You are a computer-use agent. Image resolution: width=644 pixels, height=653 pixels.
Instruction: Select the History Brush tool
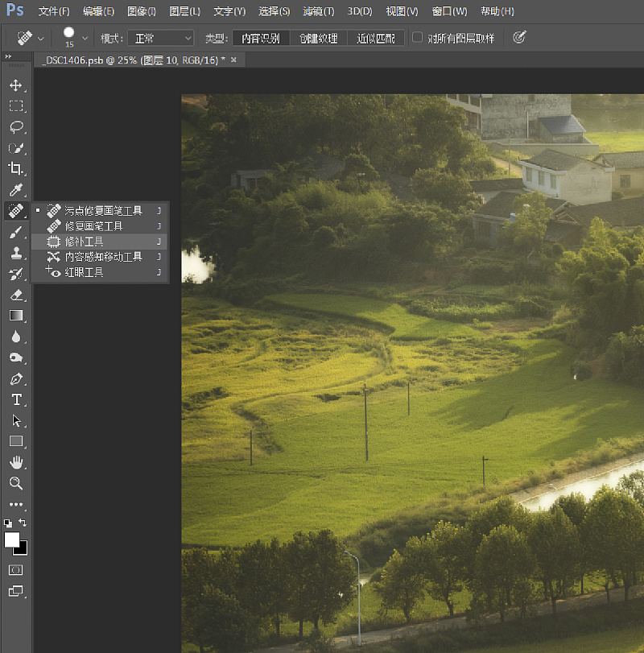coord(16,274)
